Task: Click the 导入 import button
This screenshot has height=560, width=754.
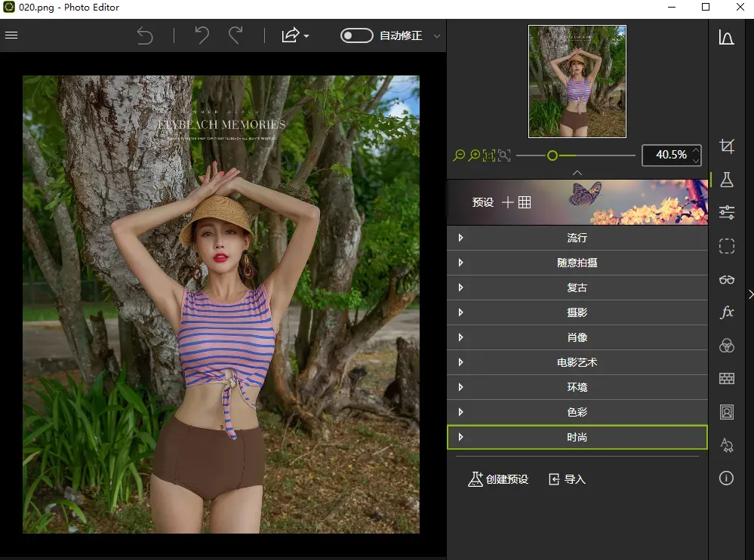Action: click(x=568, y=479)
